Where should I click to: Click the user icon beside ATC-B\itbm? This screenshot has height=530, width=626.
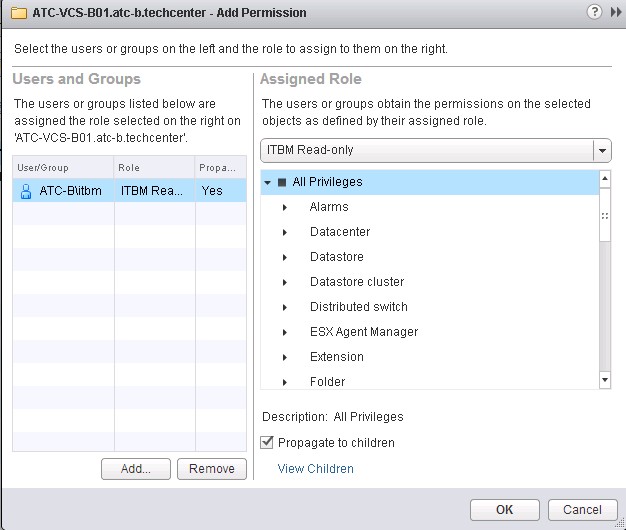point(26,190)
